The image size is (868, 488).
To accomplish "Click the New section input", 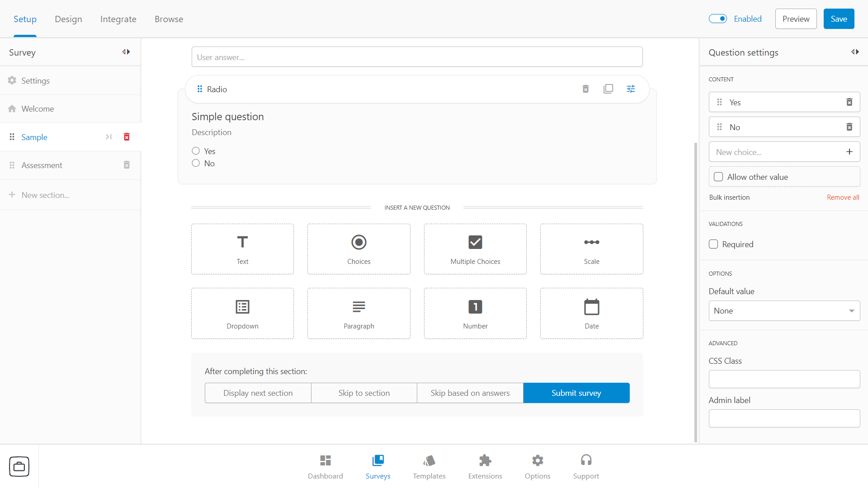I will point(71,195).
